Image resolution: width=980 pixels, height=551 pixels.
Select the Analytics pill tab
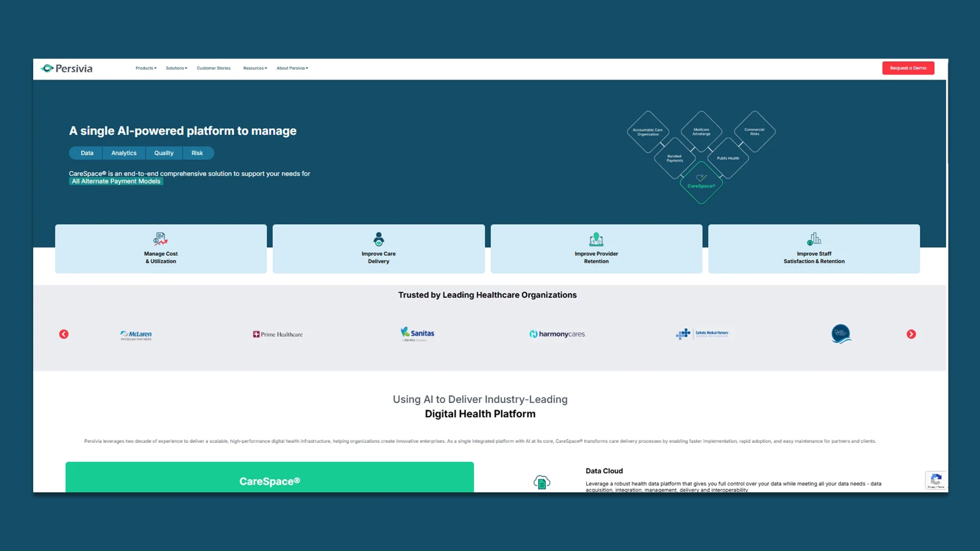pos(124,153)
